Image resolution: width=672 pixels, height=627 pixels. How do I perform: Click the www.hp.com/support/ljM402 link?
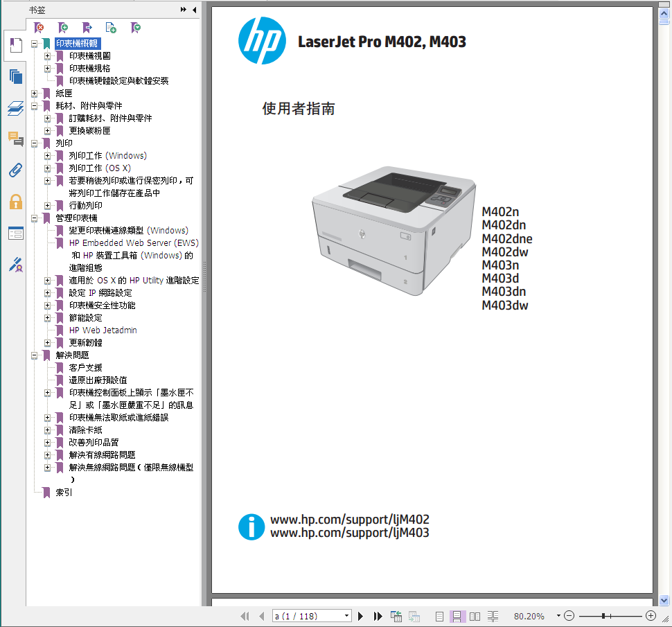pos(350,520)
